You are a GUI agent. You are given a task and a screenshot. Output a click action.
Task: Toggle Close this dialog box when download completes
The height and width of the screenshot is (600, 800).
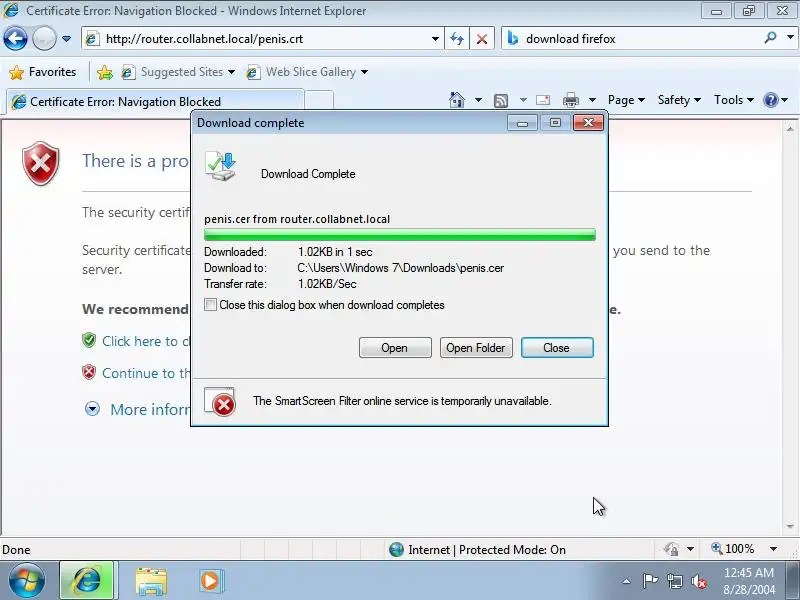(210, 305)
